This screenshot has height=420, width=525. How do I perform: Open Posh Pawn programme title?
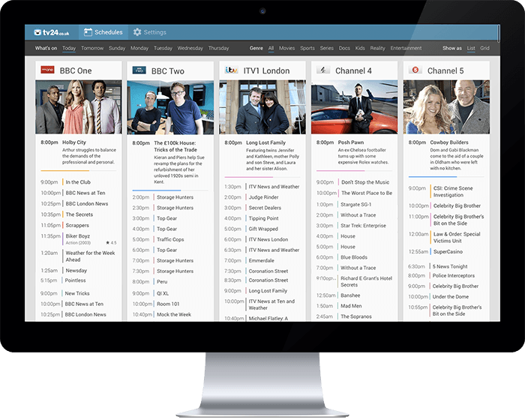pos(351,142)
